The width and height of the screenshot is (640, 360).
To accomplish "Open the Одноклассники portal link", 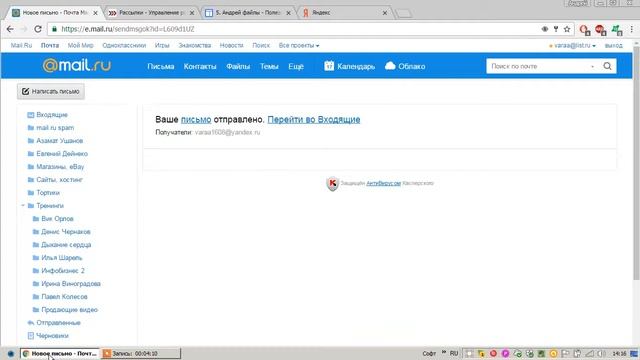I will pyautogui.click(x=124, y=45).
